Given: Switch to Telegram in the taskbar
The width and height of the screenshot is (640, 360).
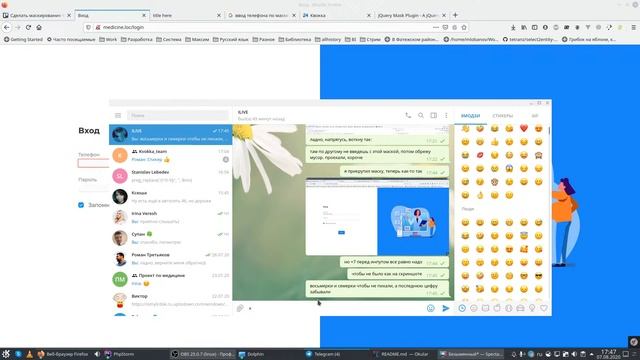Looking at the screenshot, I should [322, 354].
